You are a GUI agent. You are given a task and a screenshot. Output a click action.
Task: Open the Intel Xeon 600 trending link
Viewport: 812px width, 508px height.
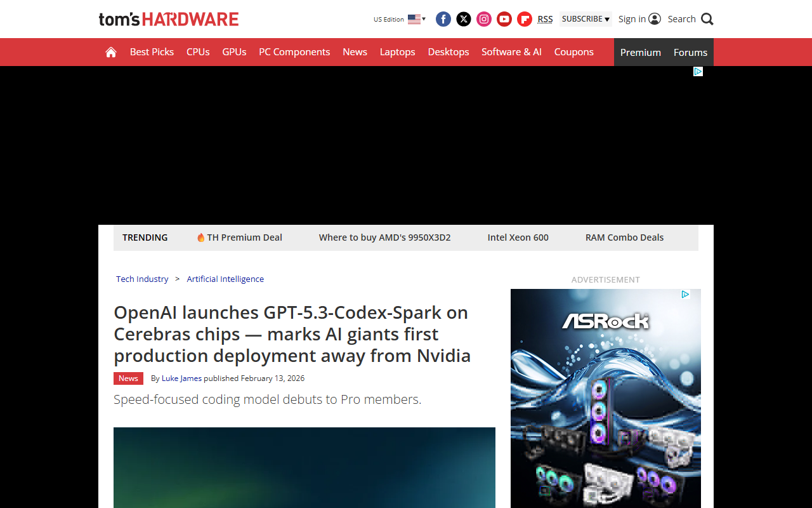[518, 237]
